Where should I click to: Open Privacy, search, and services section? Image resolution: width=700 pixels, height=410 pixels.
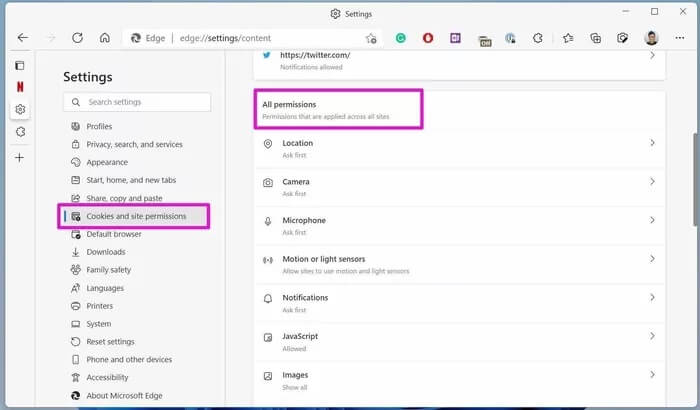coord(134,144)
